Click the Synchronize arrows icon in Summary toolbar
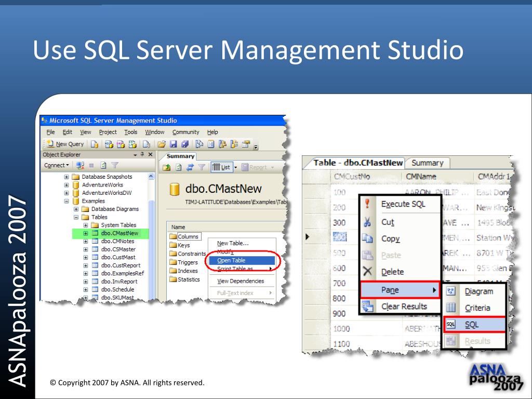 click(x=190, y=167)
